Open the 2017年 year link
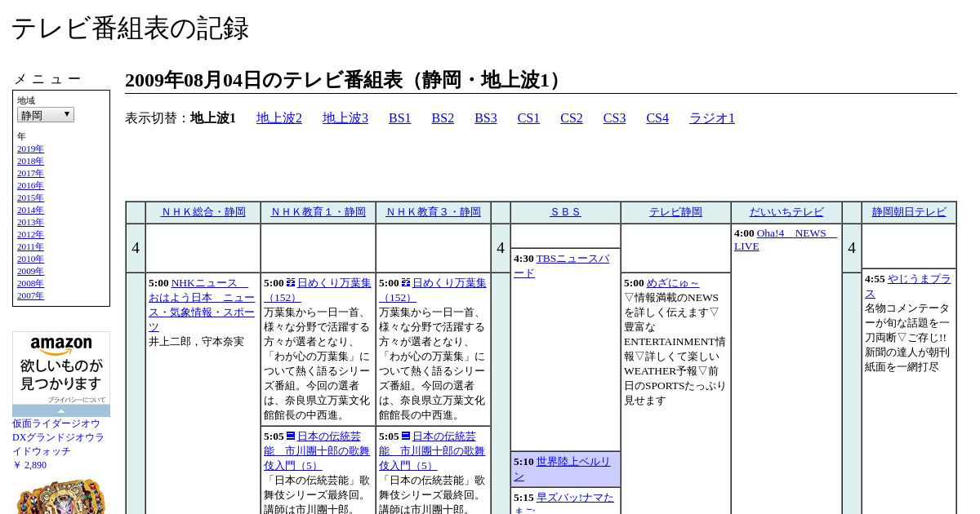Image resolution: width=980 pixels, height=514 pixels. click(30, 174)
